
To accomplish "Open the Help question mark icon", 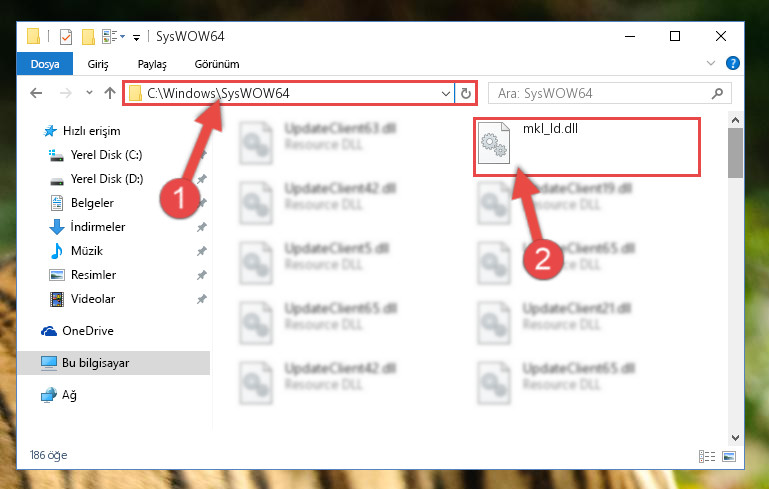I will tap(733, 63).
